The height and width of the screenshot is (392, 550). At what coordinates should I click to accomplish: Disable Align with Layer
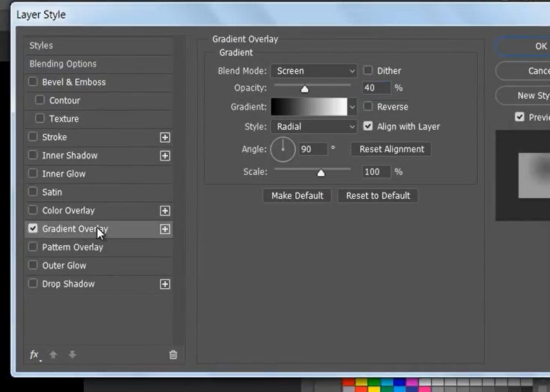(367, 126)
